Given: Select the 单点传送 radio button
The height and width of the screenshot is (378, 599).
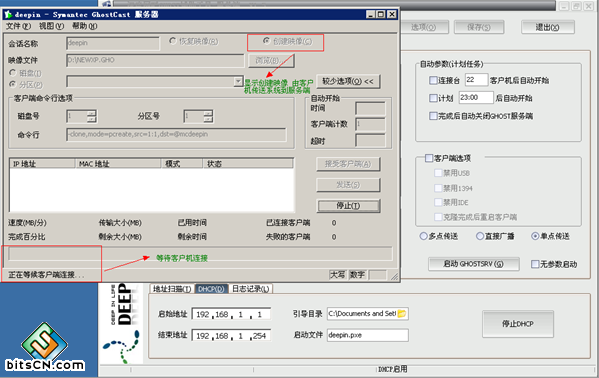Looking at the screenshot, I should click(x=535, y=236).
